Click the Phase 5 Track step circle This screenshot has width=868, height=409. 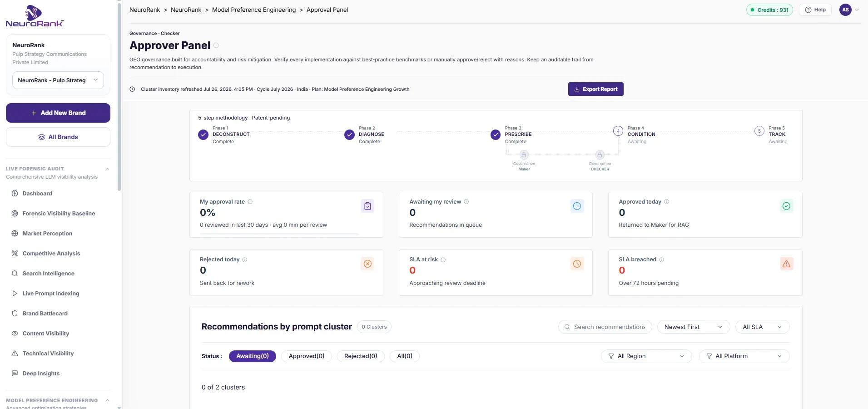759,131
